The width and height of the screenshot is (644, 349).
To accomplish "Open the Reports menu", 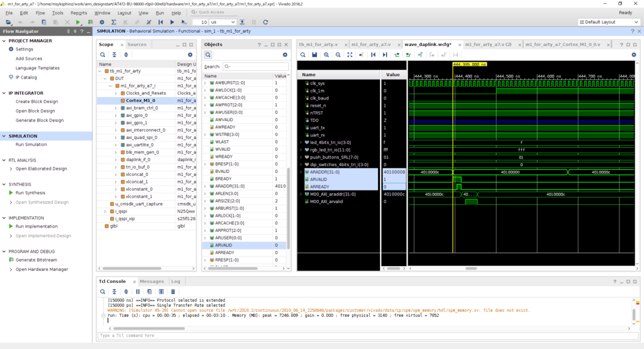I will tap(79, 13).
